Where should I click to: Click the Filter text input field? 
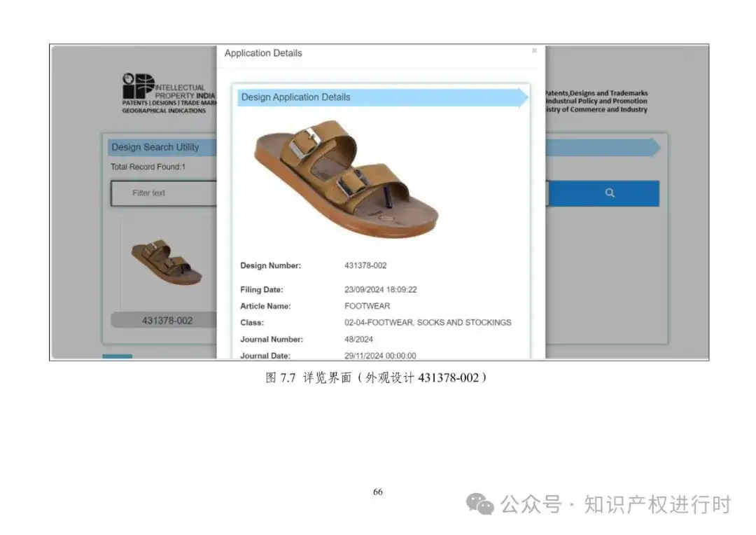click(x=164, y=193)
